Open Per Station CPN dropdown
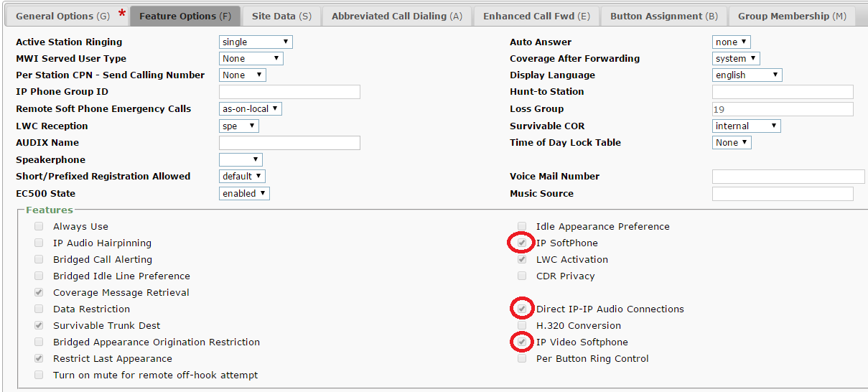This screenshot has width=868, height=392. (x=242, y=75)
